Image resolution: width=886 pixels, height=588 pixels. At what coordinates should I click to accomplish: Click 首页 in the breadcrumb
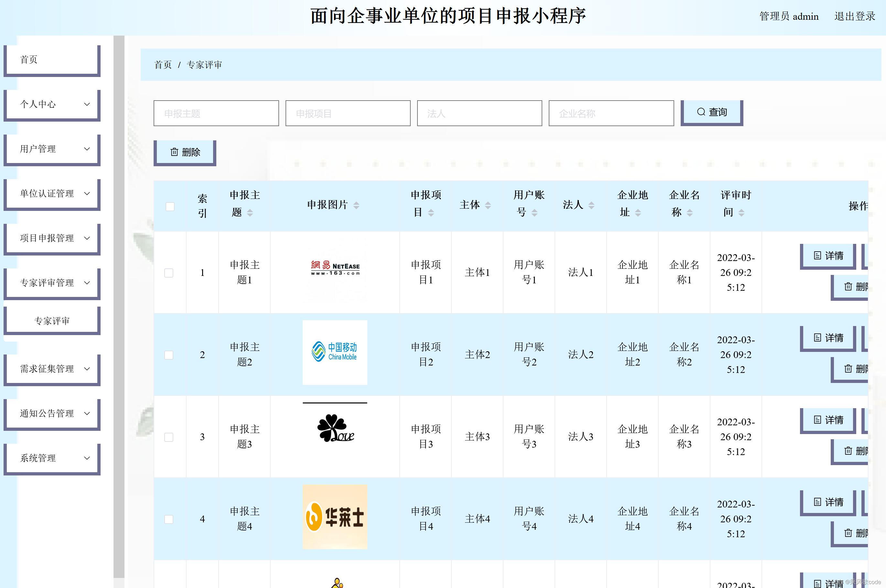163,65
